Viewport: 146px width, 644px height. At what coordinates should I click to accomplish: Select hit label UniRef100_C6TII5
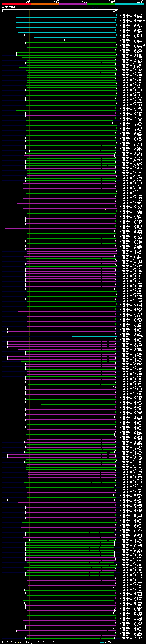(131, 165)
